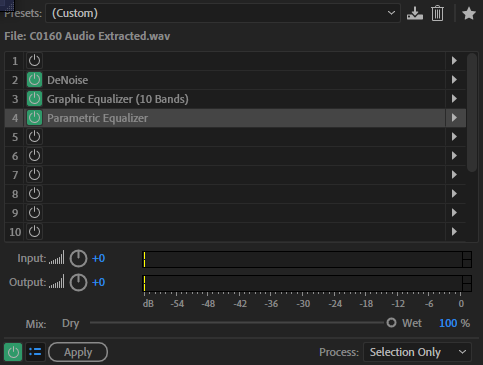Open effect menu arrow for DeNoise slot
The height and width of the screenshot is (365, 483).
[x=454, y=80]
